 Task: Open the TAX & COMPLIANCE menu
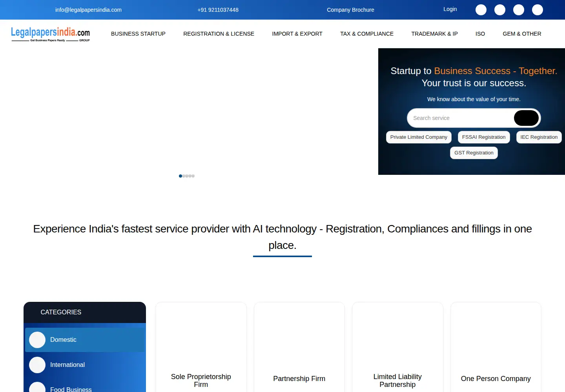click(367, 34)
